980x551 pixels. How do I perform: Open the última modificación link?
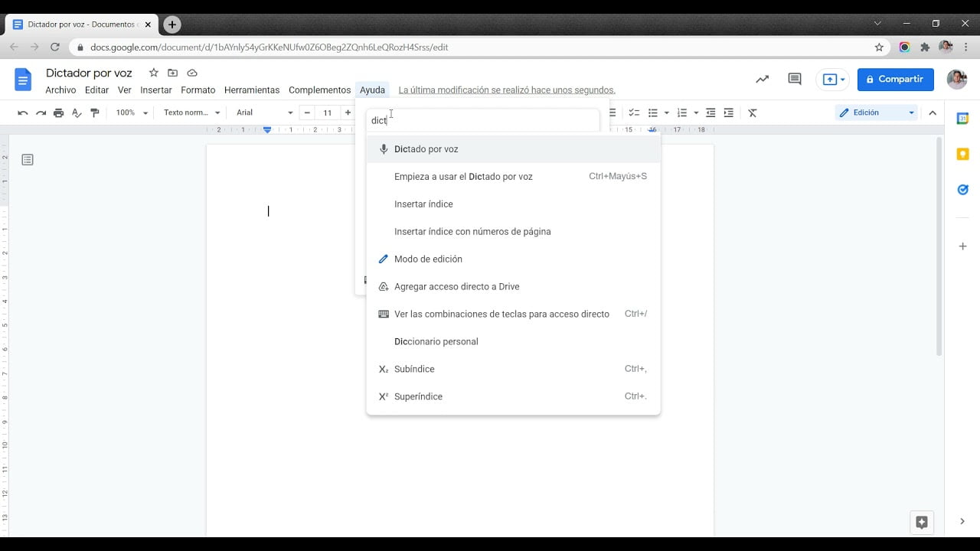[x=507, y=90]
